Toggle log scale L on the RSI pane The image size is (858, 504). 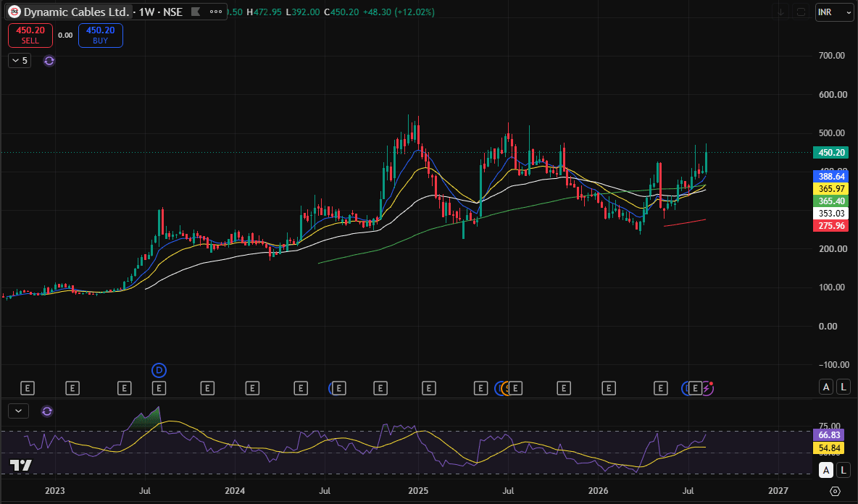844,469
